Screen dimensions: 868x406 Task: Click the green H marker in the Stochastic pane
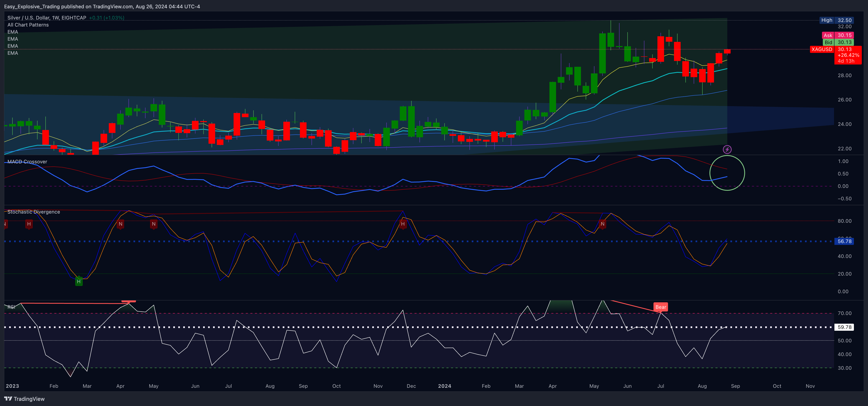pos(79,281)
